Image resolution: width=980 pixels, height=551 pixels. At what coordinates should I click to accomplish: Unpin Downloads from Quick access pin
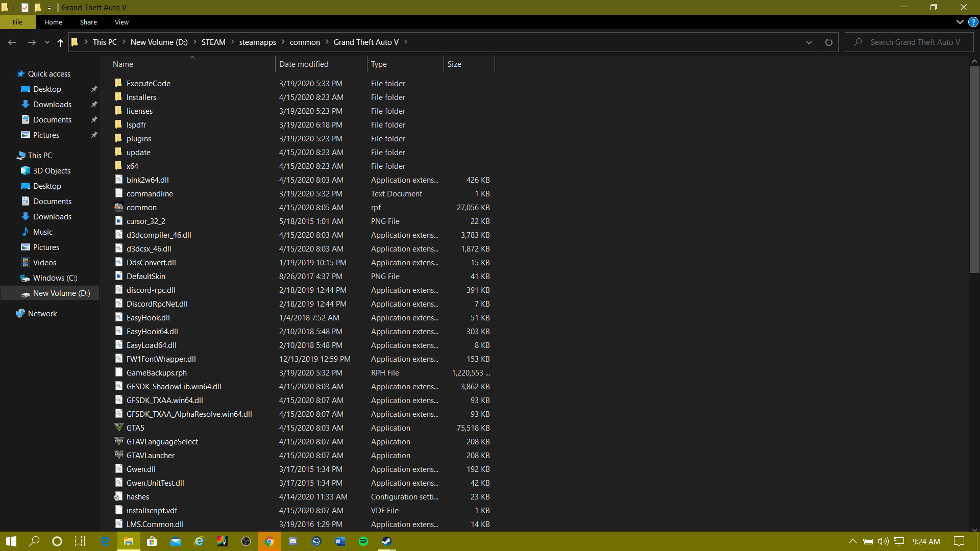point(94,105)
